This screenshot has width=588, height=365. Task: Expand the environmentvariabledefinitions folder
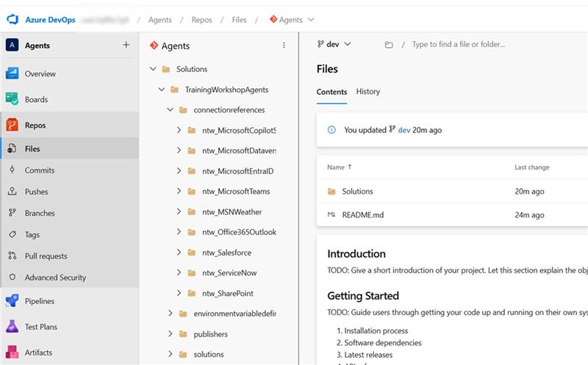tap(171, 313)
